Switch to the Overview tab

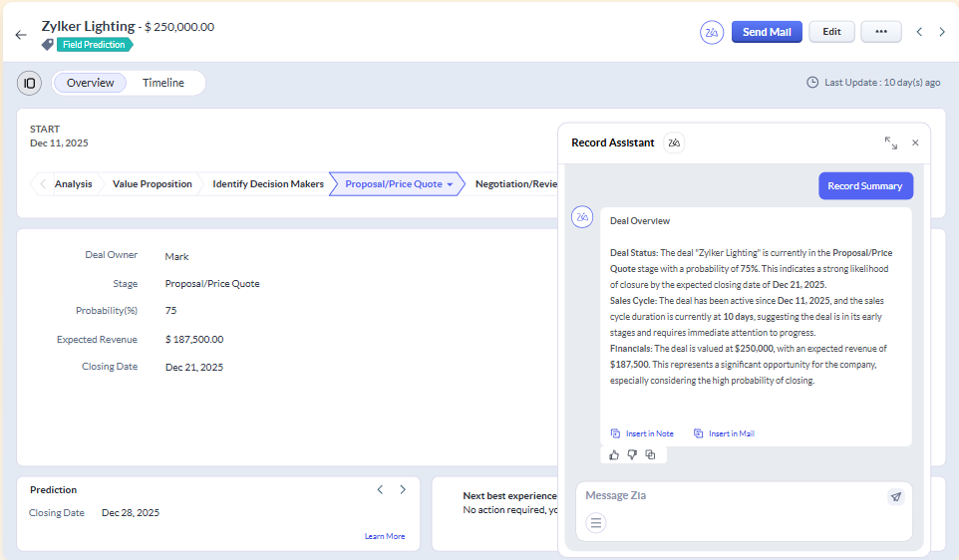(90, 83)
